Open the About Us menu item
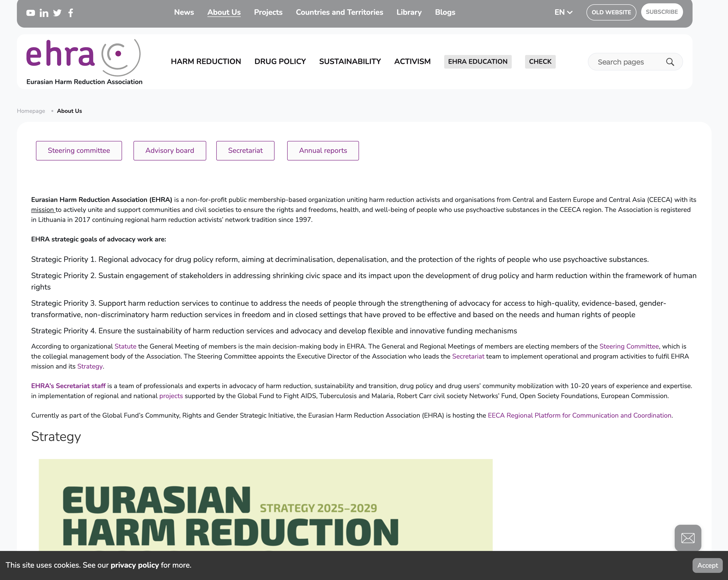The width and height of the screenshot is (728, 580). pos(224,12)
